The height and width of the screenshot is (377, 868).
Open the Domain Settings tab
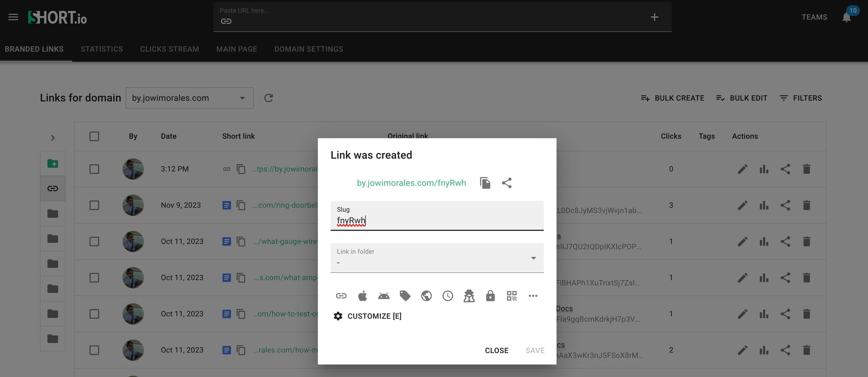(x=309, y=49)
